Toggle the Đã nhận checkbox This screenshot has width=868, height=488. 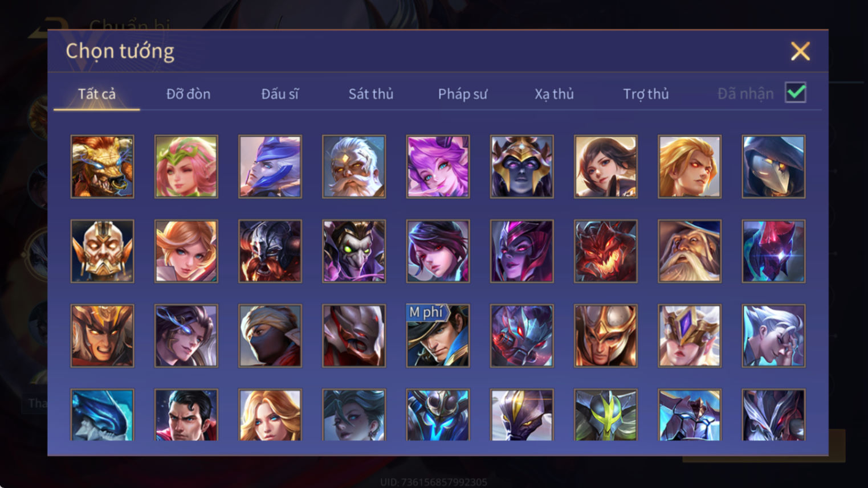point(796,92)
